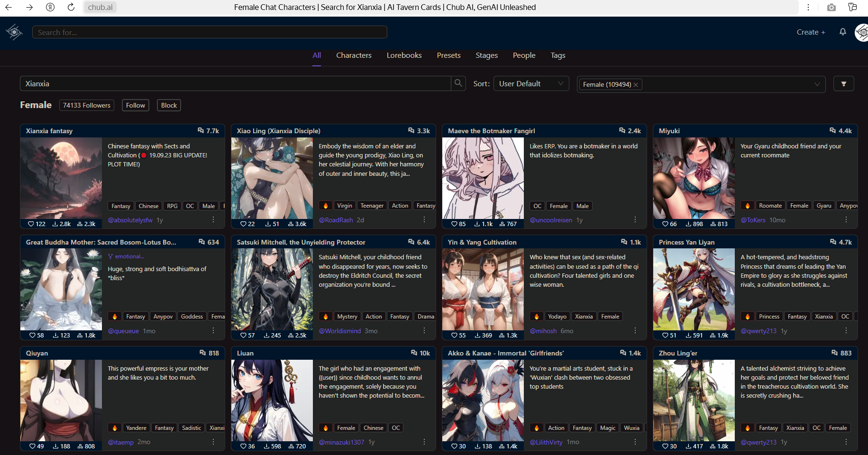Viewport: 868px width, 455px height.
Task: View the 74133 Followers list
Action: [87, 105]
